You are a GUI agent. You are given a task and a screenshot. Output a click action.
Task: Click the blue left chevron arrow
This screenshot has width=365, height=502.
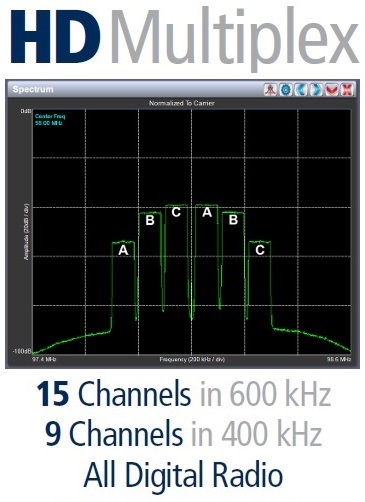301,89
